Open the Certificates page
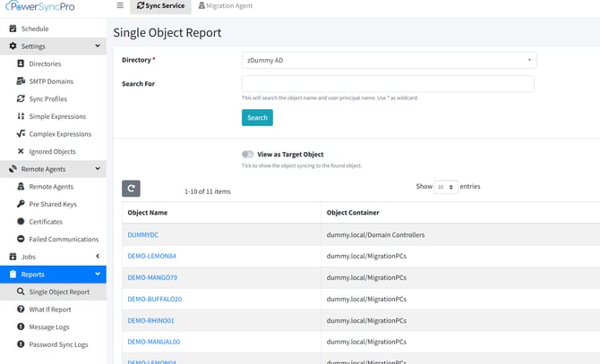This screenshot has height=364, width=600. [x=46, y=222]
